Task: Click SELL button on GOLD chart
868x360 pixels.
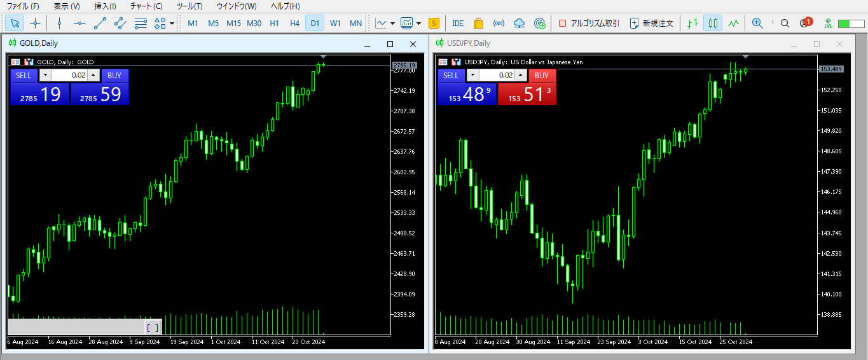Action: pos(24,76)
